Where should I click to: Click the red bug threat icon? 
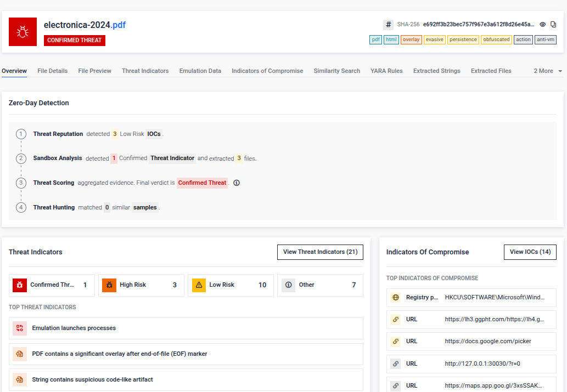tap(23, 32)
